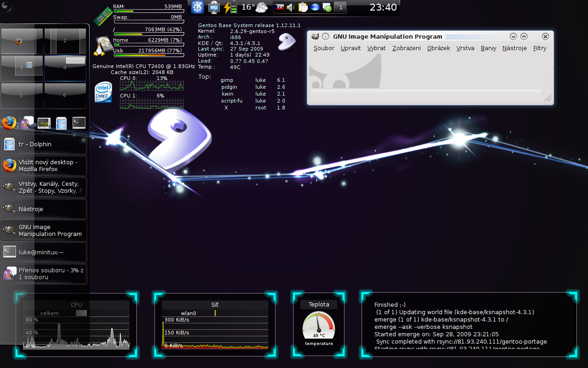Click the 'wlan0' legend in Síť widget
Viewport: 588px width, 368px height.
pyautogui.click(x=188, y=313)
